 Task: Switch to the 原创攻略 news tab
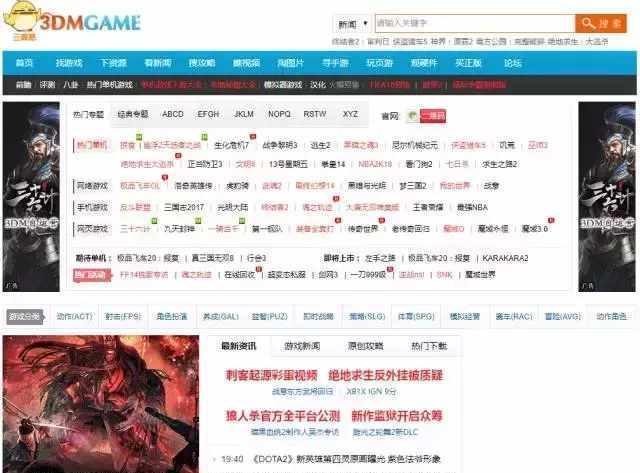[366, 346]
